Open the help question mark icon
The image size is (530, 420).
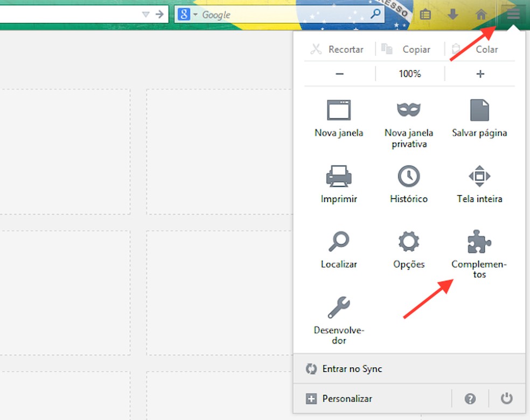tap(470, 398)
